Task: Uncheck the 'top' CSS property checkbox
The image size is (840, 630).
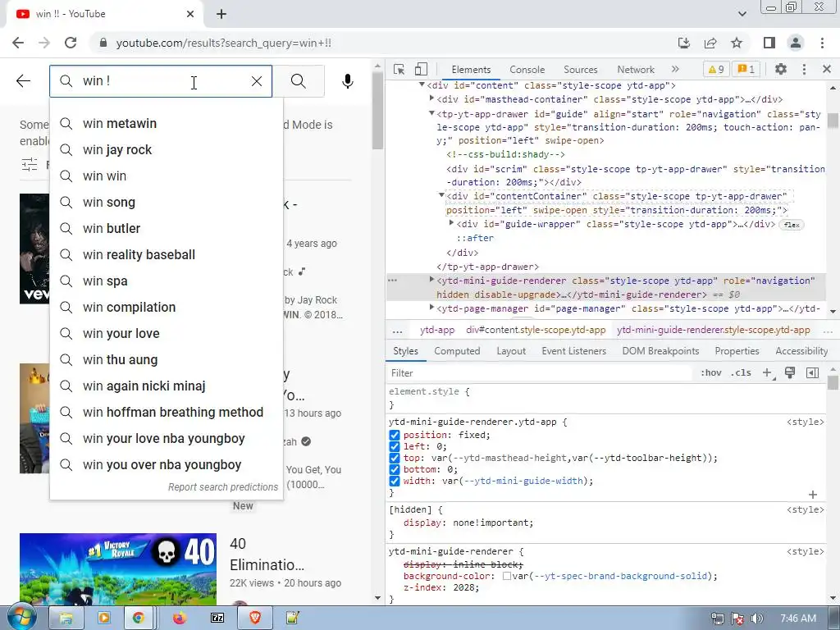Action: click(x=395, y=458)
